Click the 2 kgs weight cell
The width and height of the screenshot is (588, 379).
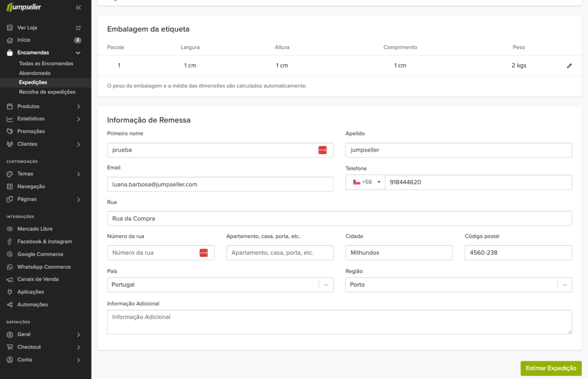pyautogui.click(x=519, y=66)
